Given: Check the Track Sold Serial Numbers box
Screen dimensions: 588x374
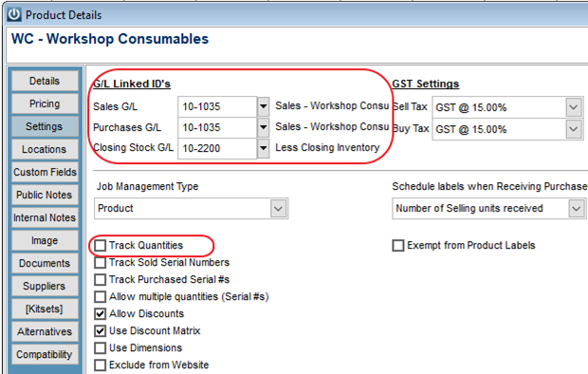Looking at the screenshot, I should click(101, 263).
